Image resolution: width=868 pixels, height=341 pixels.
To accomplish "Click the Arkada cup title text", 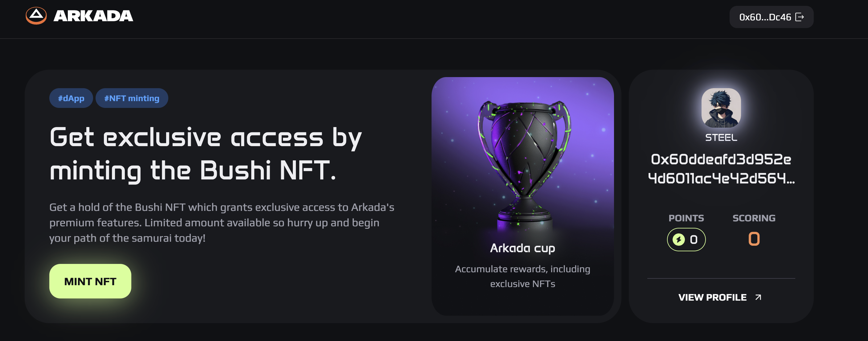I will pos(523,248).
